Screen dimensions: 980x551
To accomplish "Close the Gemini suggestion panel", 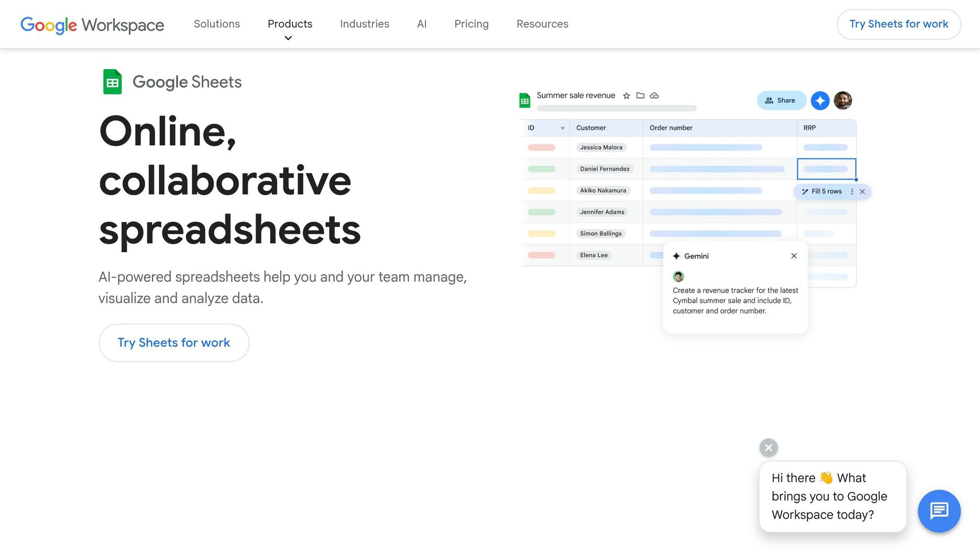I will click(x=793, y=256).
